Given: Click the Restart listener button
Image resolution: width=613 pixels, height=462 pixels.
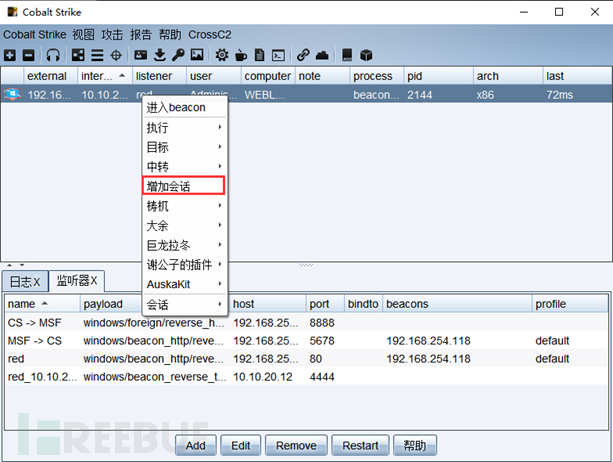Looking at the screenshot, I should (x=360, y=445).
